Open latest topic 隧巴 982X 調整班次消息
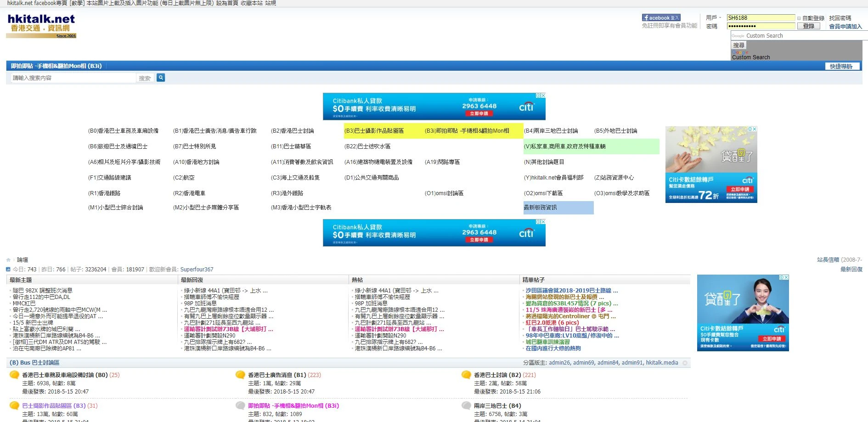868x422 pixels. pos(42,291)
